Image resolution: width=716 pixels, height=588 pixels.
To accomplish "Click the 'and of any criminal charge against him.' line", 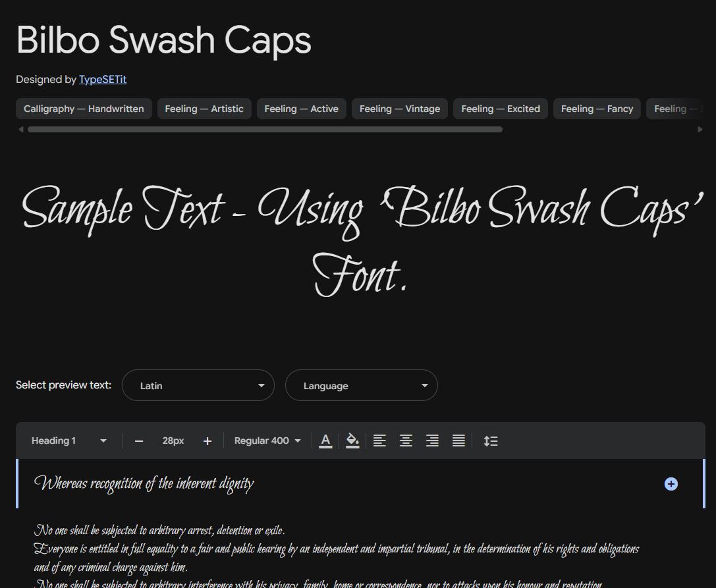I will (111, 568).
